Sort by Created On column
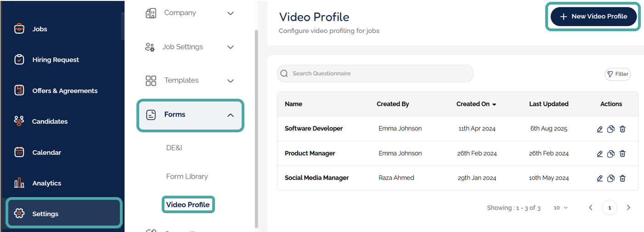This screenshot has height=232, width=644. pyautogui.click(x=476, y=104)
